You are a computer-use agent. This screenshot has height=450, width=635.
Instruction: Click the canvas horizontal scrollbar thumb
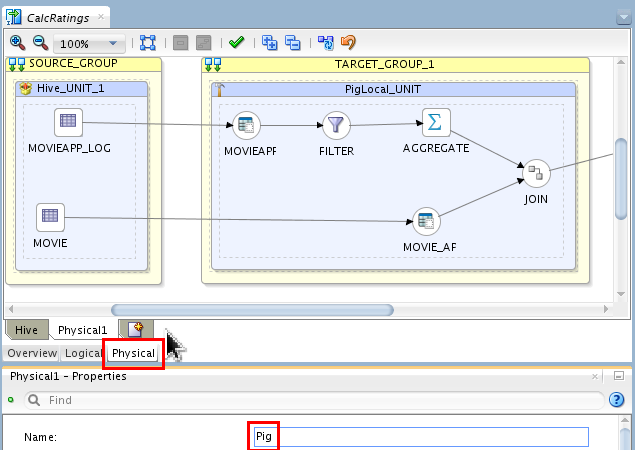tap(252, 310)
